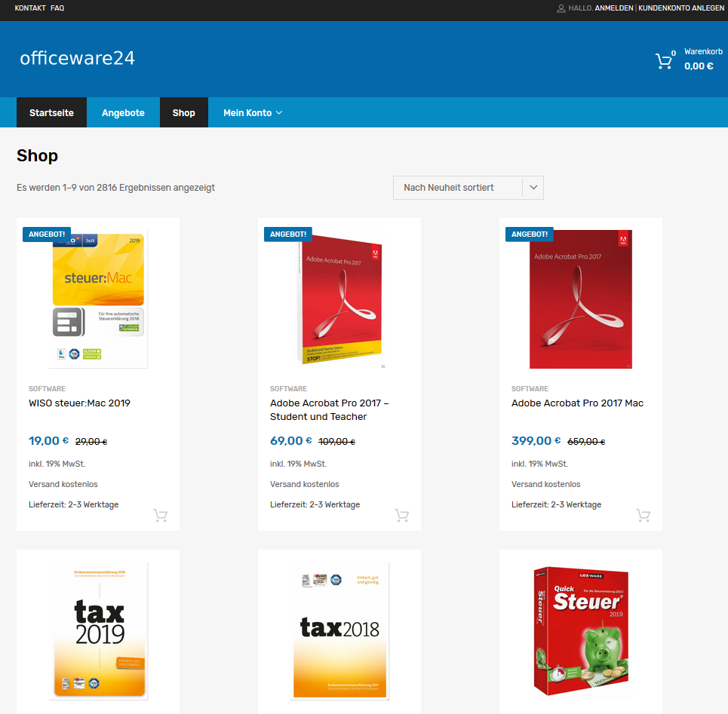Click the ANGEBOT! badge on Acrobat Pro Mac
The height and width of the screenshot is (714, 728).
coord(530,234)
